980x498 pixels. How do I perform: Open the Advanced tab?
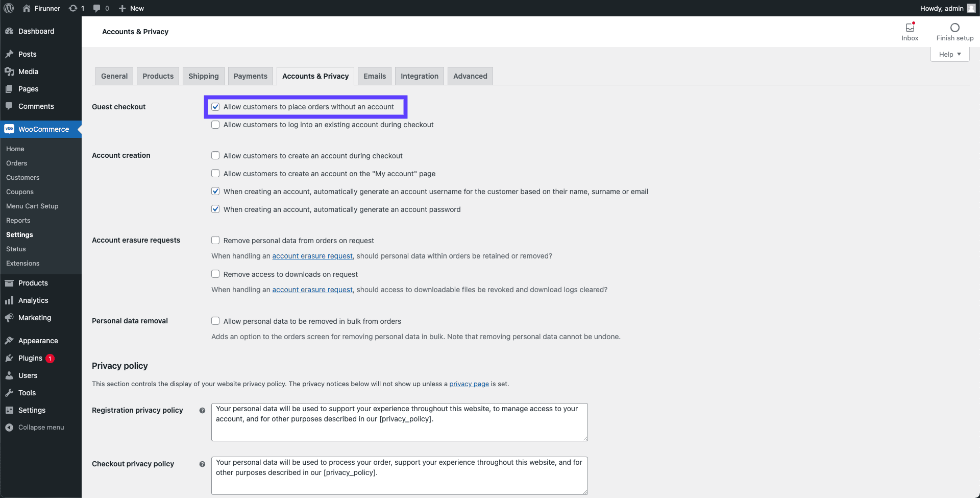pyautogui.click(x=470, y=76)
